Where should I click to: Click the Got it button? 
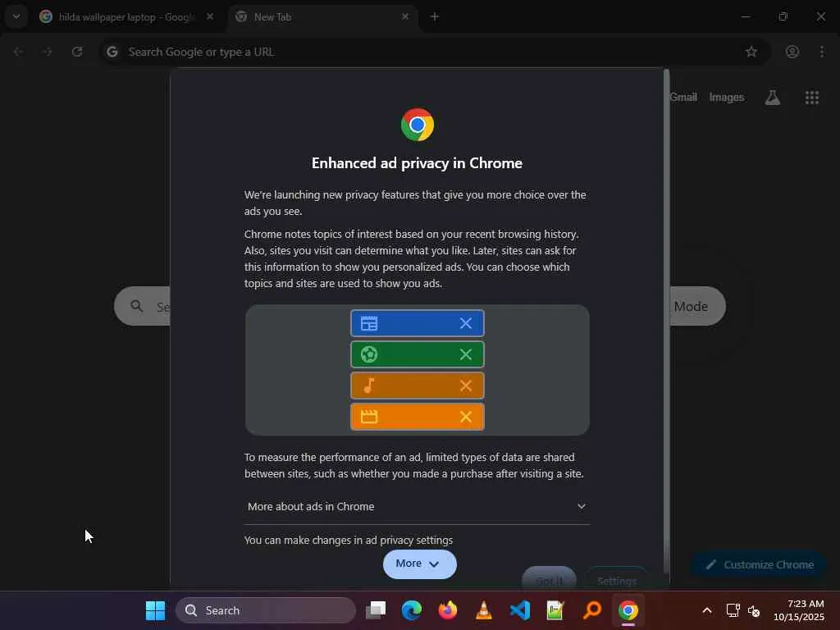549,580
